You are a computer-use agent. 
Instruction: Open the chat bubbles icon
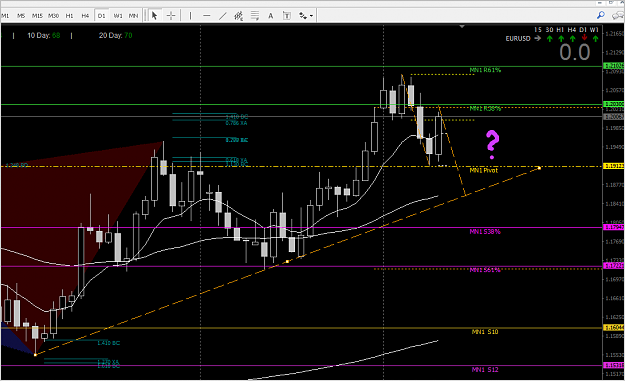[618, 15]
